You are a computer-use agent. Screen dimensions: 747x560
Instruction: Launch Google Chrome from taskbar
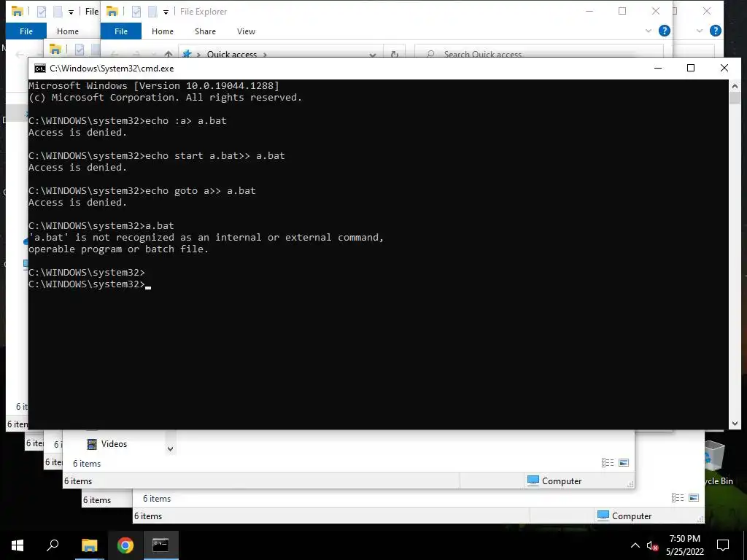(125, 545)
